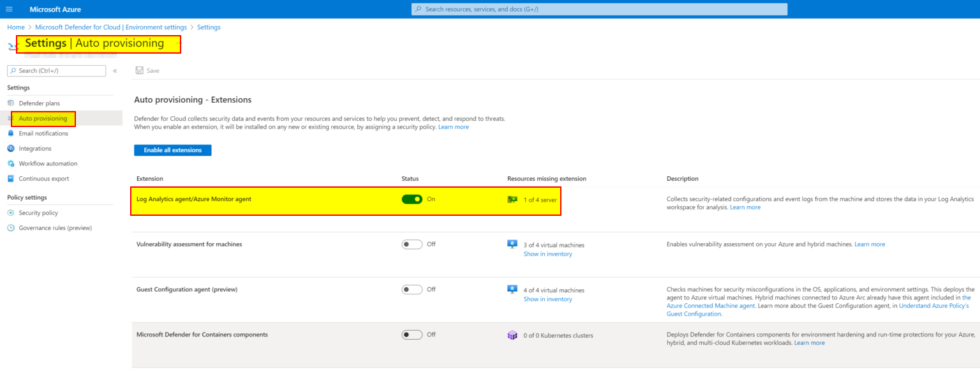
Task: Click Settings breadcrumb link
Action: click(209, 27)
